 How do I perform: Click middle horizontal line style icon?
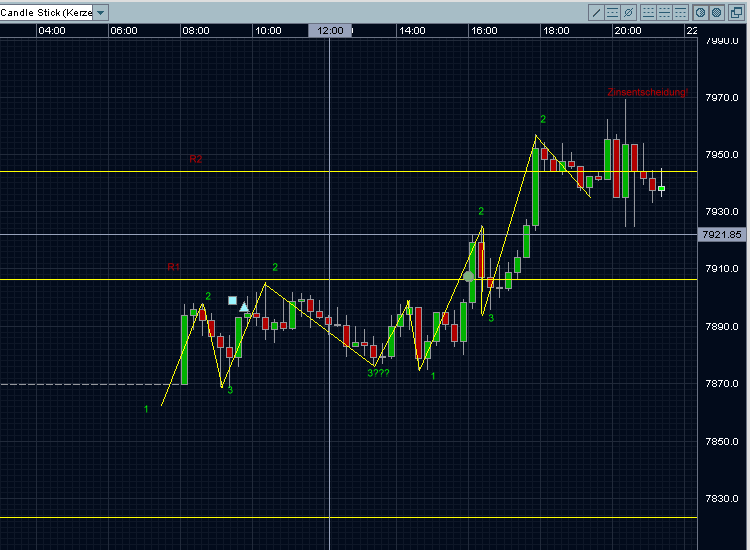tap(664, 13)
